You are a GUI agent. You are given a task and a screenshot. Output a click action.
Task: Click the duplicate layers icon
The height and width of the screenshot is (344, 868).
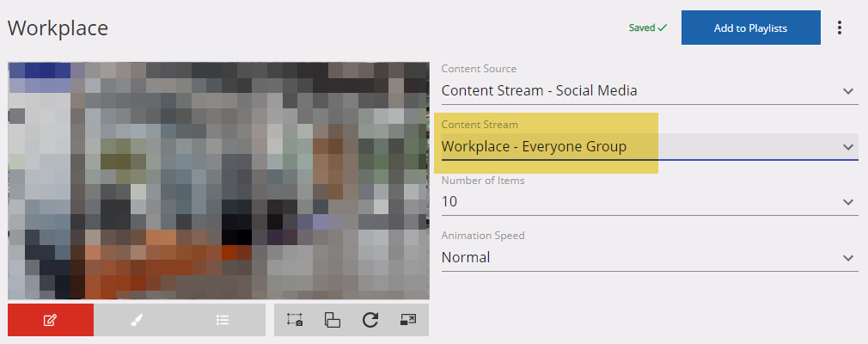[x=332, y=320]
